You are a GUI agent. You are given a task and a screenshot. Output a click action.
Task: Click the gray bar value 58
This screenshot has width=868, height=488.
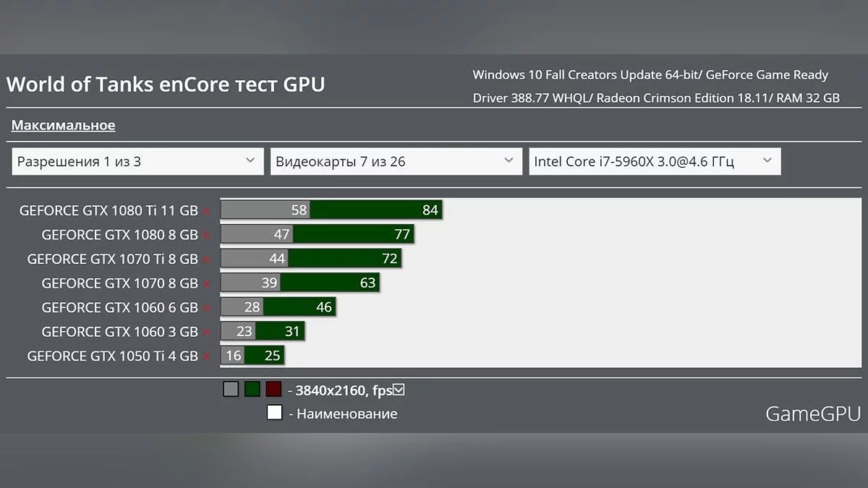coord(299,210)
